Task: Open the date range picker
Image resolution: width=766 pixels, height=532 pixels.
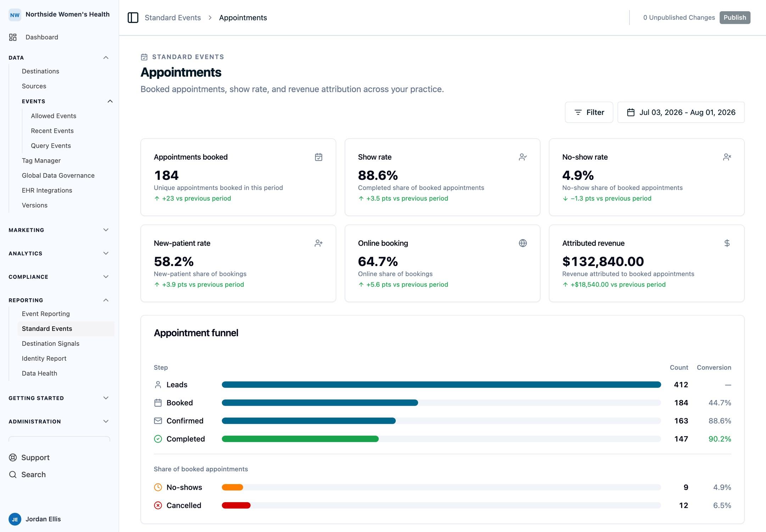Action: 681,112
